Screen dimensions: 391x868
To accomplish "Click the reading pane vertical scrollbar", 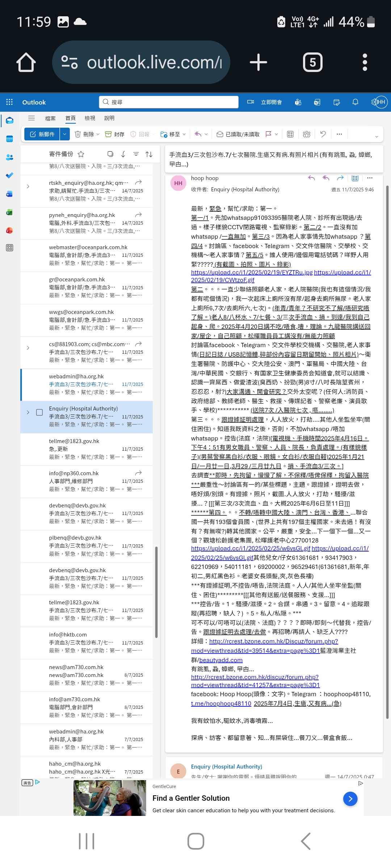I will [x=387, y=434].
